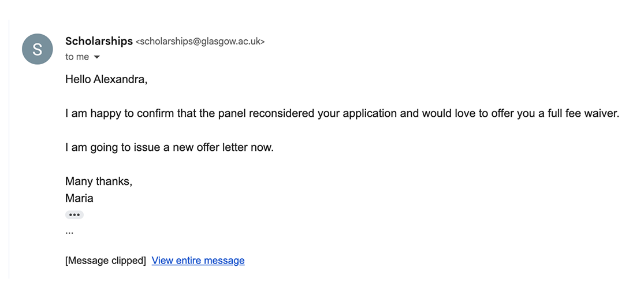Click the plain '...' text below signature
Viewport: 644px width, 304px height.
(69, 231)
